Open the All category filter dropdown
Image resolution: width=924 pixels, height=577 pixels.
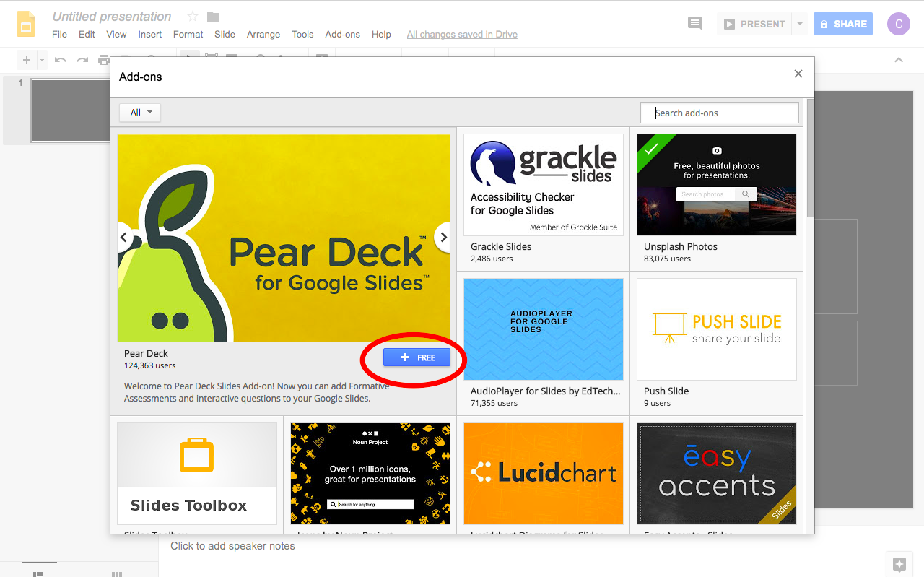[x=140, y=113]
